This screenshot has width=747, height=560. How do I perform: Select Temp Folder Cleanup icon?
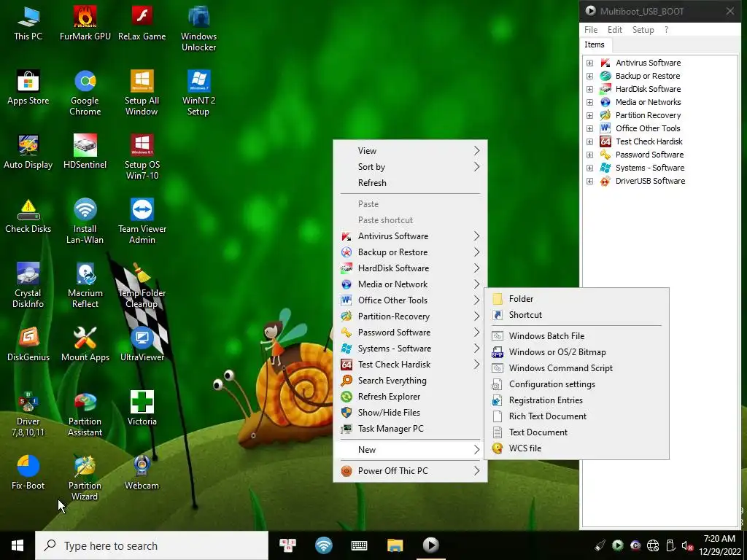142,285
